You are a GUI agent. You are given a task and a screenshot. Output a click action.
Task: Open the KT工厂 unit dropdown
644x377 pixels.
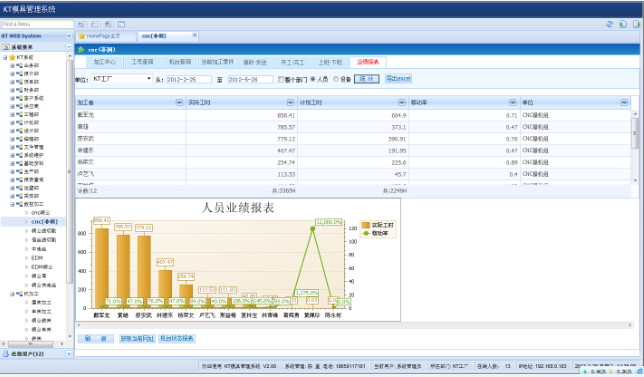tap(149, 78)
